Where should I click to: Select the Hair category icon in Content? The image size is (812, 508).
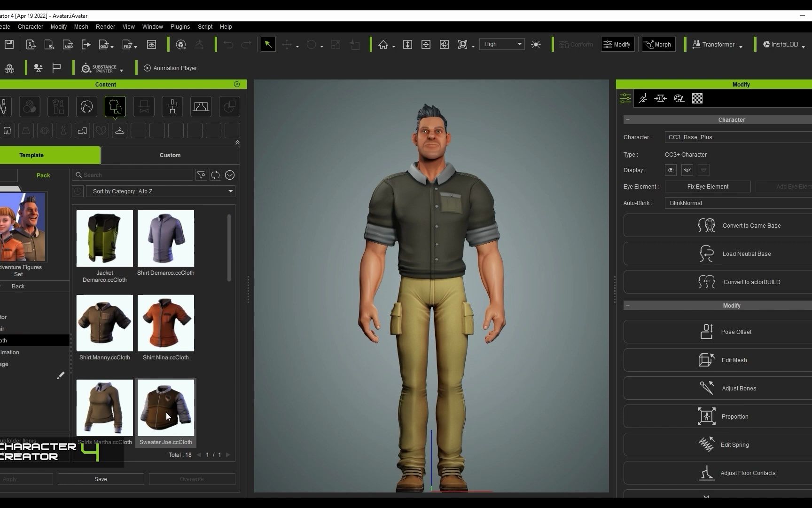pyautogui.click(x=86, y=107)
